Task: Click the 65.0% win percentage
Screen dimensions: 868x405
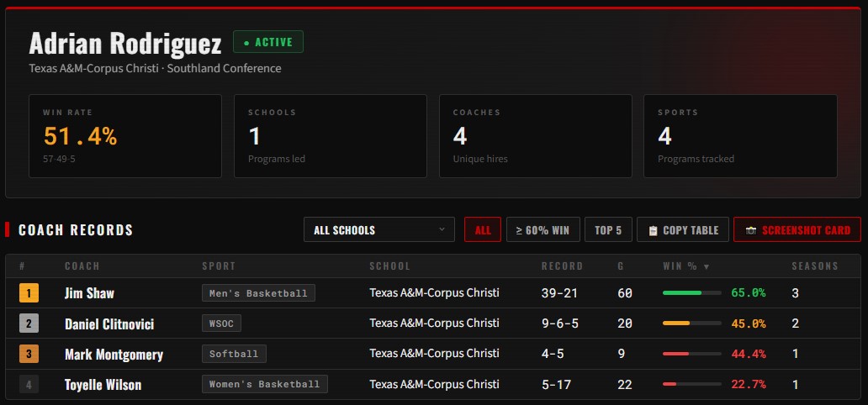Action: [749, 293]
